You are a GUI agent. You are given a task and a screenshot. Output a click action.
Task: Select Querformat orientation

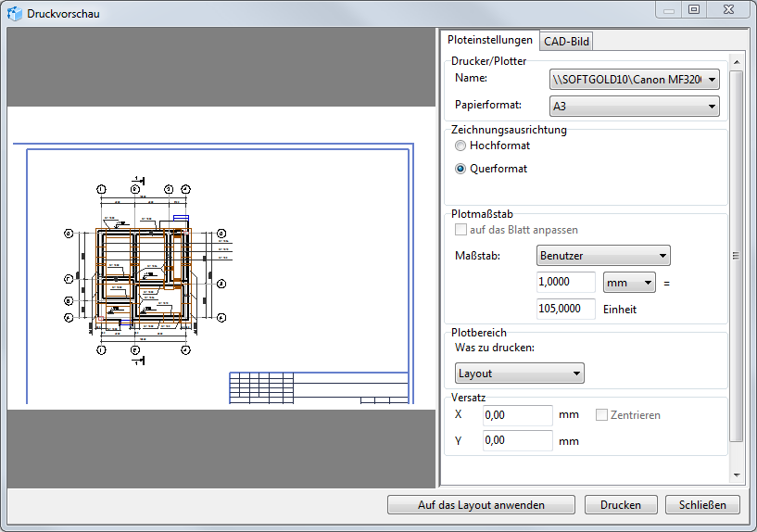coord(461,169)
